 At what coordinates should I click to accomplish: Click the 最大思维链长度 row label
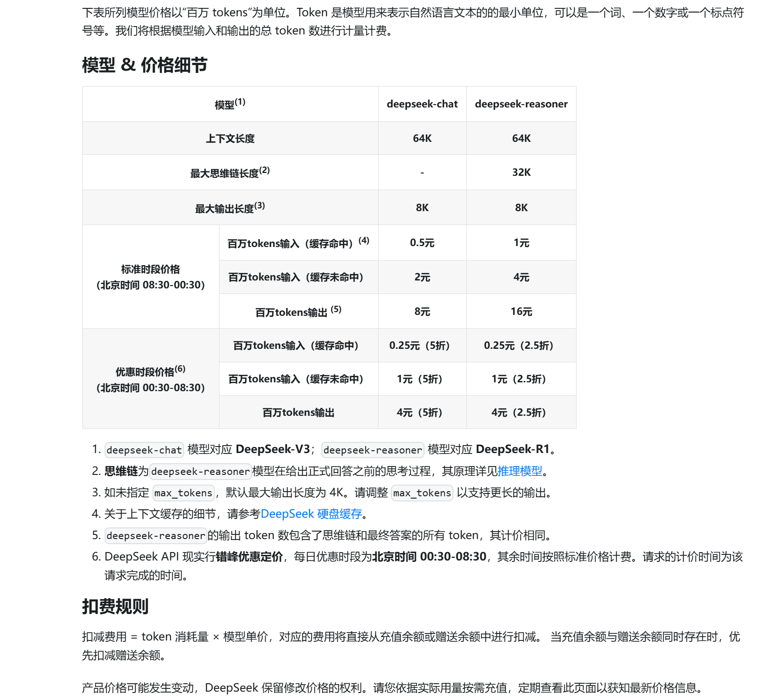(x=230, y=172)
